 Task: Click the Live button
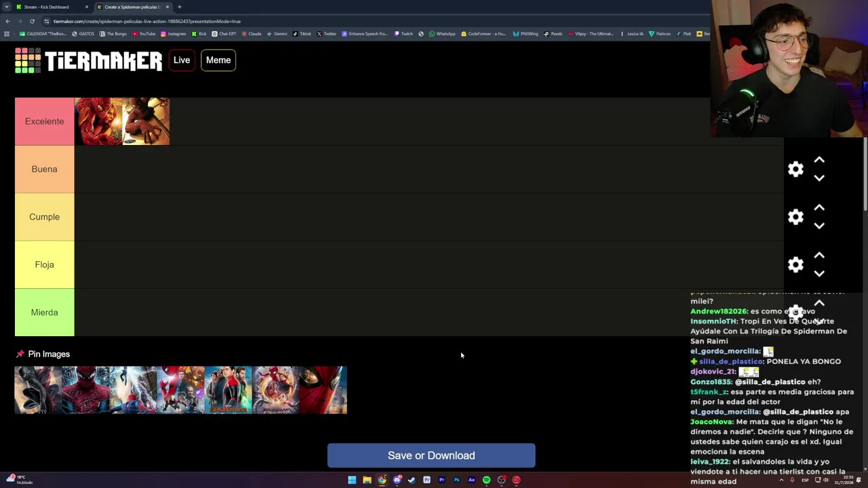(182, 60)
